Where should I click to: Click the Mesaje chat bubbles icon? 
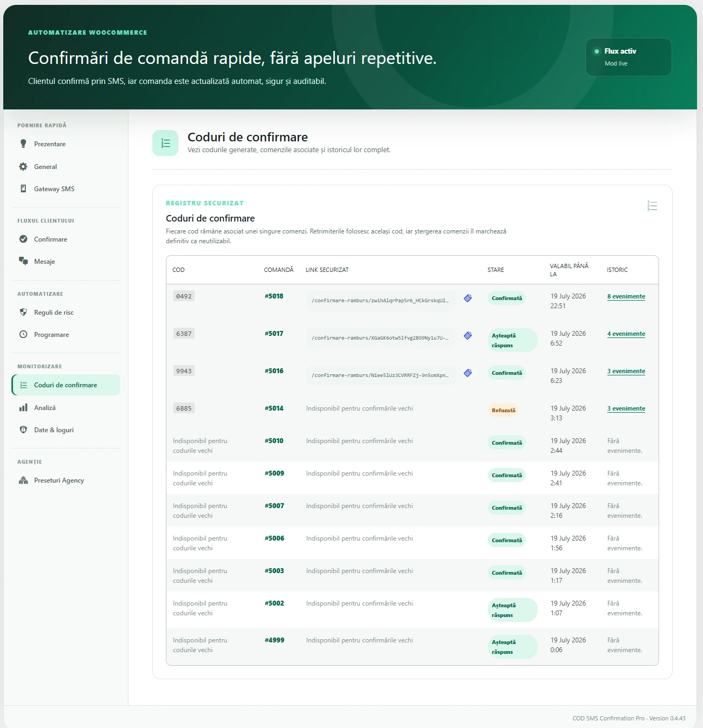[23, 261]
